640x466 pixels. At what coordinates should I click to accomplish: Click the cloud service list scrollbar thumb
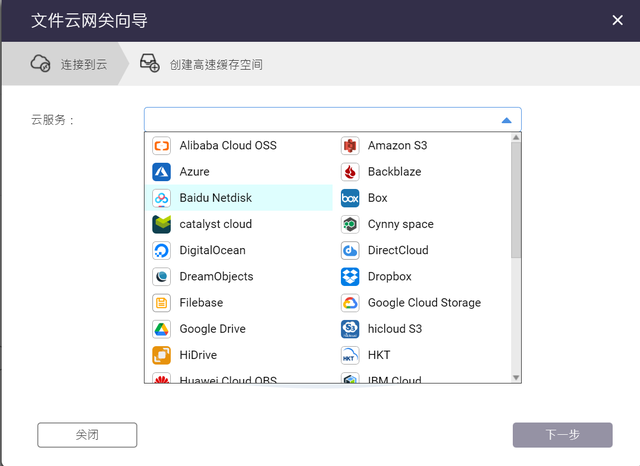[516, 200]
